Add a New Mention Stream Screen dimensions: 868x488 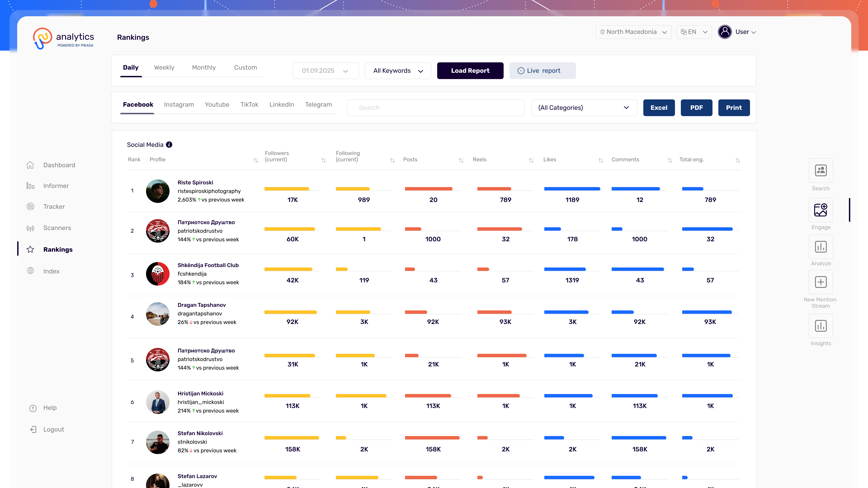click(821, 282)
